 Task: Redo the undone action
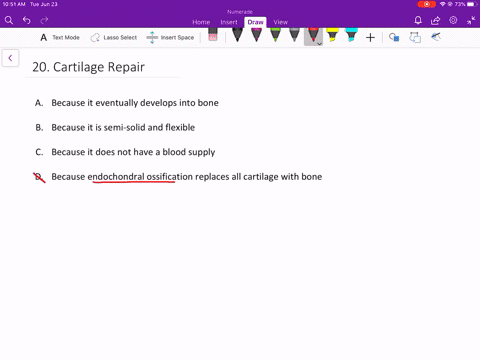coord(44,20)
